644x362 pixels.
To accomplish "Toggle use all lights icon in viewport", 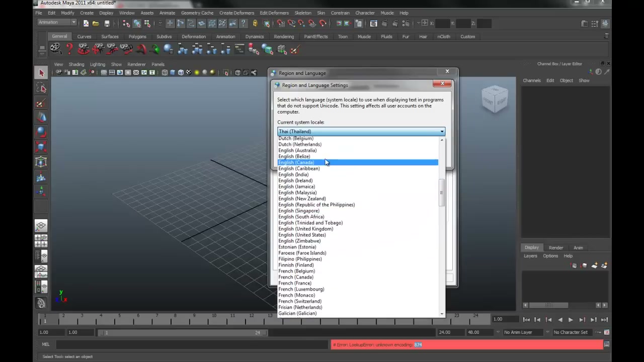I will [x=197, y=72].
